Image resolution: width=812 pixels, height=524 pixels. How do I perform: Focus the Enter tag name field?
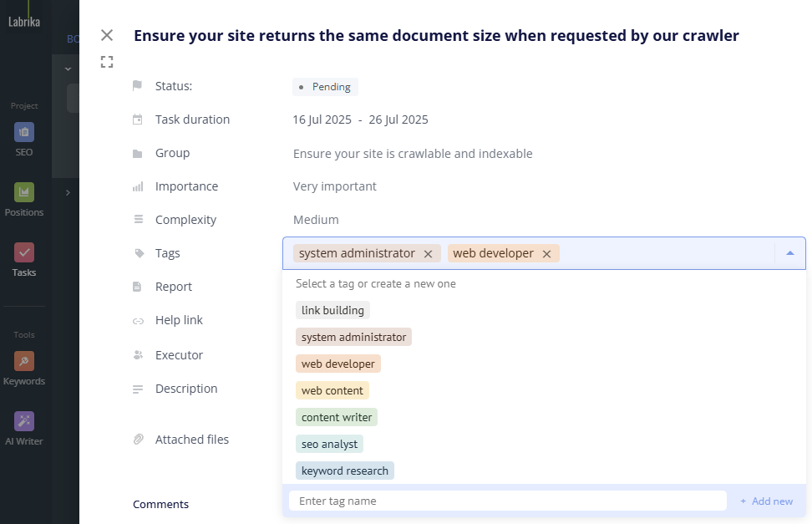pyautogui.click(x=507, y=501)
